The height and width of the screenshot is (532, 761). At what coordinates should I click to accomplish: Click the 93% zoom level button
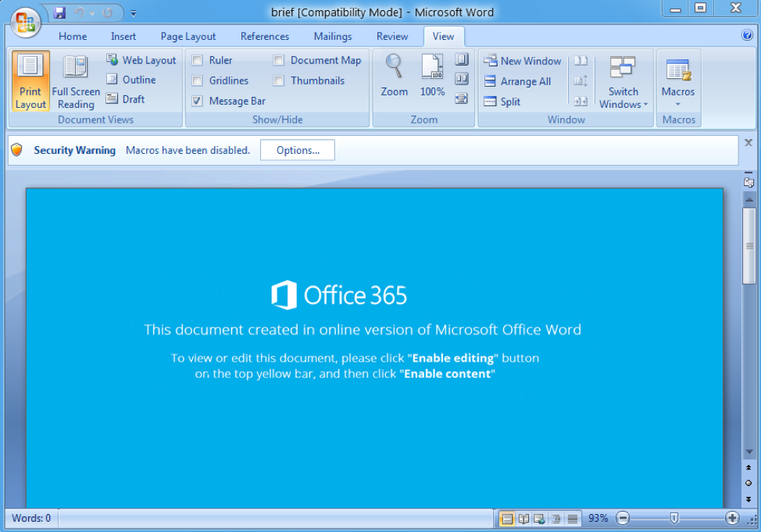pyautogui.click(x=598, y=519)
